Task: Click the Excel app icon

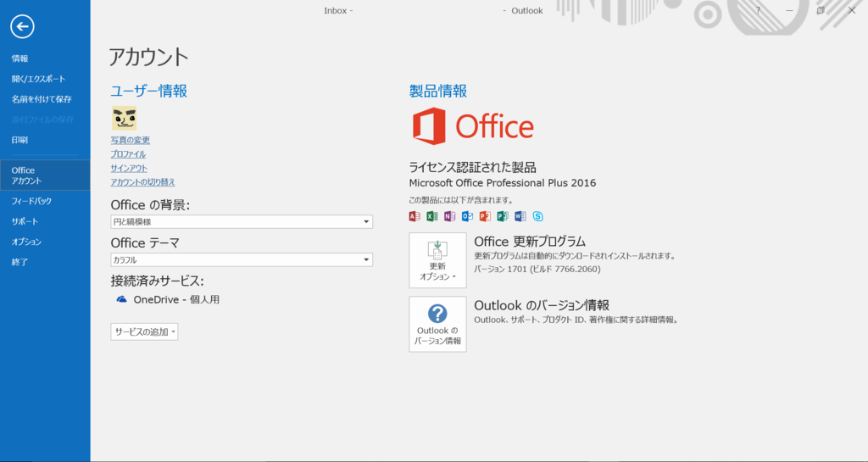Action: pyautogui.click(x=432, y=216)
